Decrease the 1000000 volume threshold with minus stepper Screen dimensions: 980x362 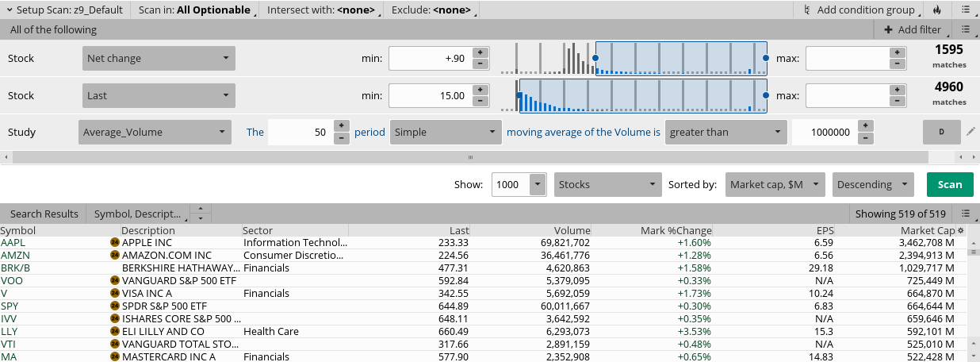pyautogui.click(x=866, y=137)
